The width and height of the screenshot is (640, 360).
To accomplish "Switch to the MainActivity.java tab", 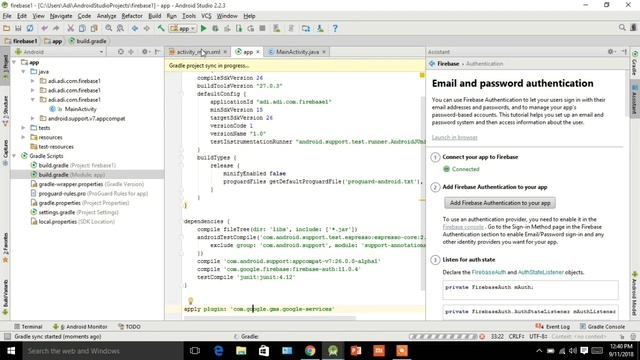I will coord(297,52).
